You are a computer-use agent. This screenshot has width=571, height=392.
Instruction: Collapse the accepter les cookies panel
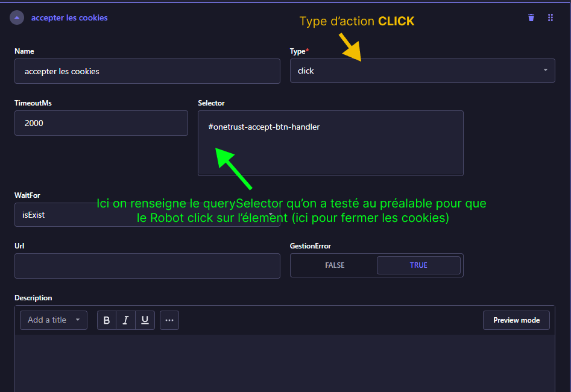tap(17, 18)
